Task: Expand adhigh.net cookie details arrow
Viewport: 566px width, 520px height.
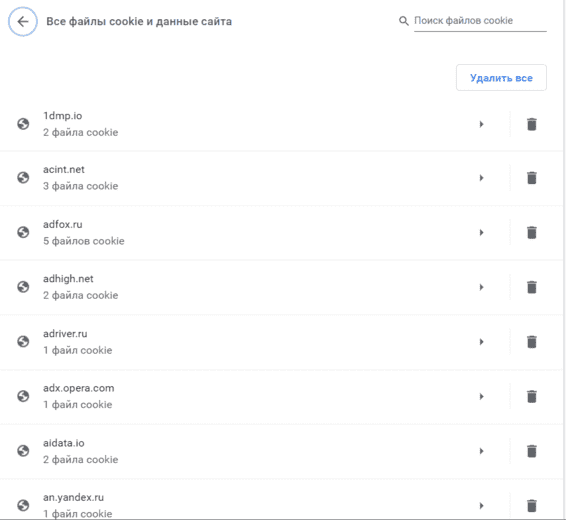Action: coord(481,287)
